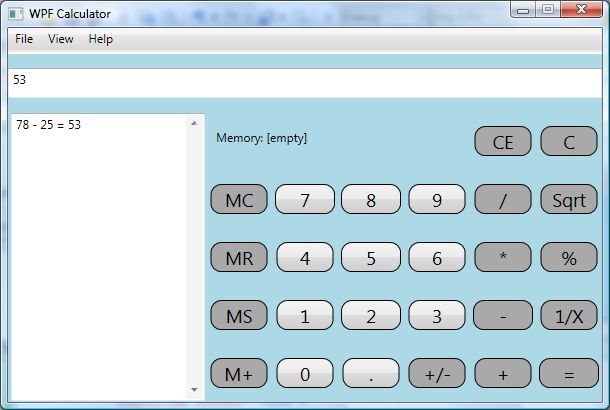Image resolution: width=610 pixels, height=410 pixels.
Task: Tap digit 6 on the keypad
Action: pyautogui.click(x=437, y=257)
